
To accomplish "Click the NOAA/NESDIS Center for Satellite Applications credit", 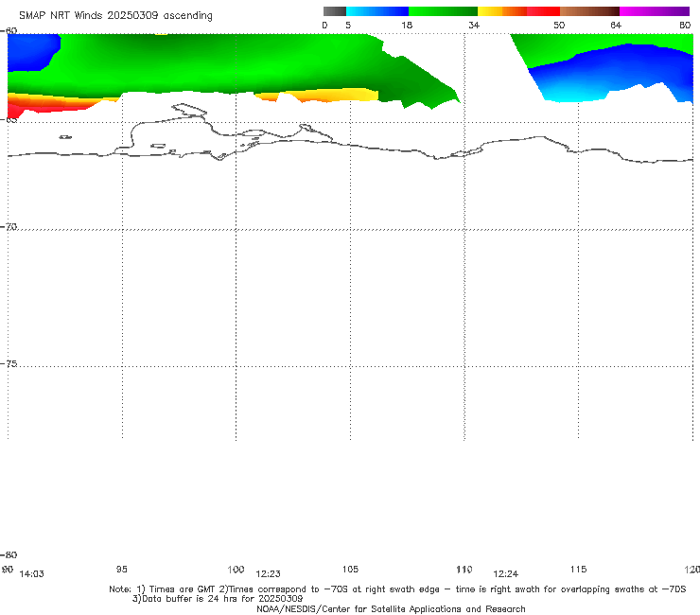I will click(x=391, y=608).
